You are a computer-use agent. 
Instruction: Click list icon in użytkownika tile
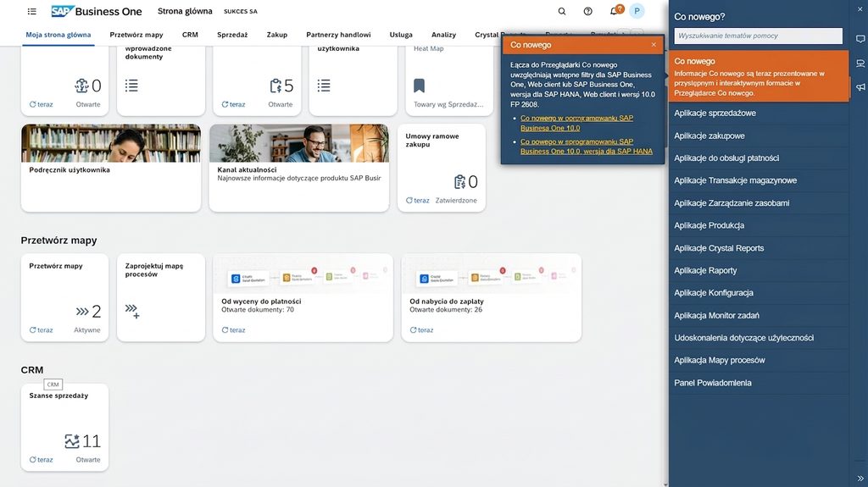[324, 86]
